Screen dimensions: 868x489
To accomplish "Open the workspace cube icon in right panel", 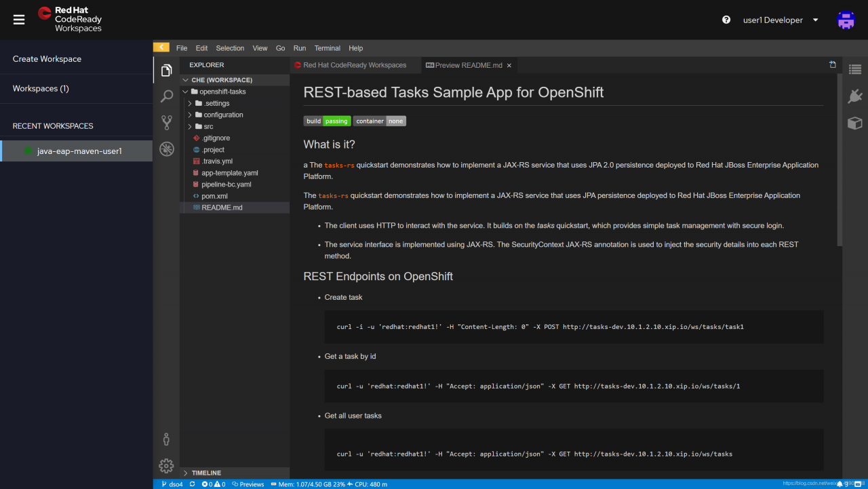I will pyautogui.click(x=854, y=123).
